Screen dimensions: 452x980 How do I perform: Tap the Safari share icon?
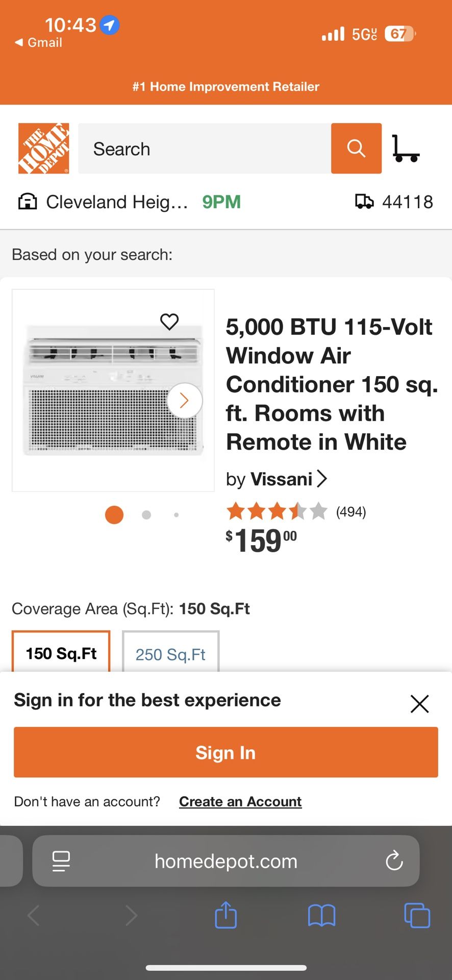tap(225, 915)
